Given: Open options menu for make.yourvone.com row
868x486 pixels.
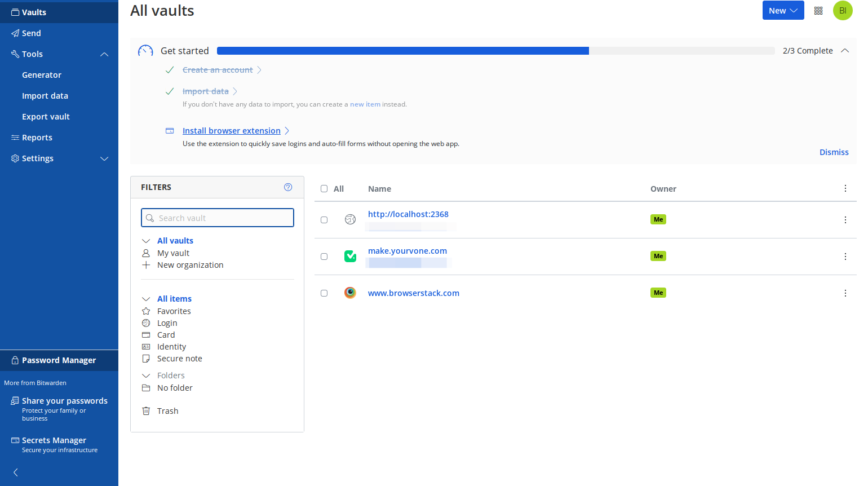Looking at the screenshot, I should pyautogui.click(x=845, y=257).
